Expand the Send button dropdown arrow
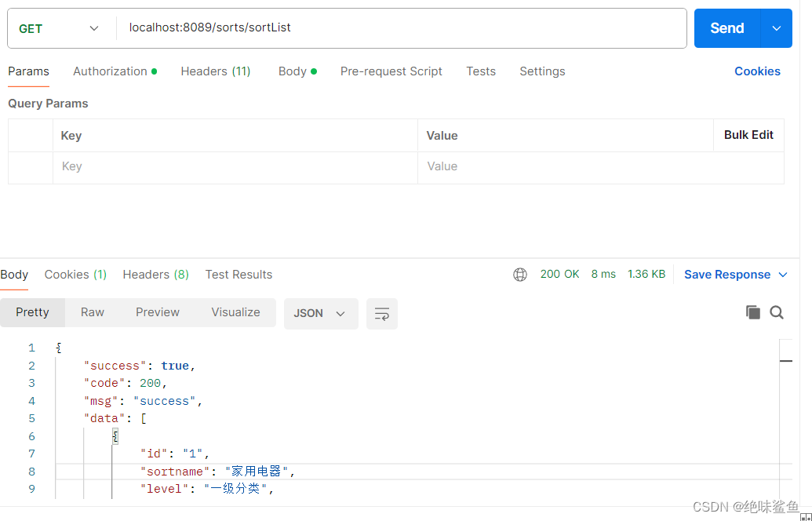The image size is (812, 521). pos(777,27)
